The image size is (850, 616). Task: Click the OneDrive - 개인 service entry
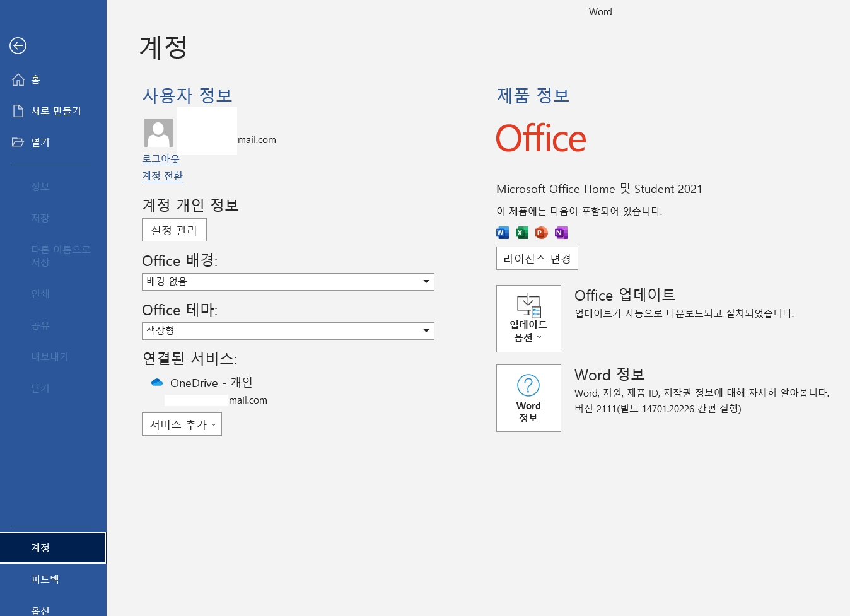coord(211,383)
